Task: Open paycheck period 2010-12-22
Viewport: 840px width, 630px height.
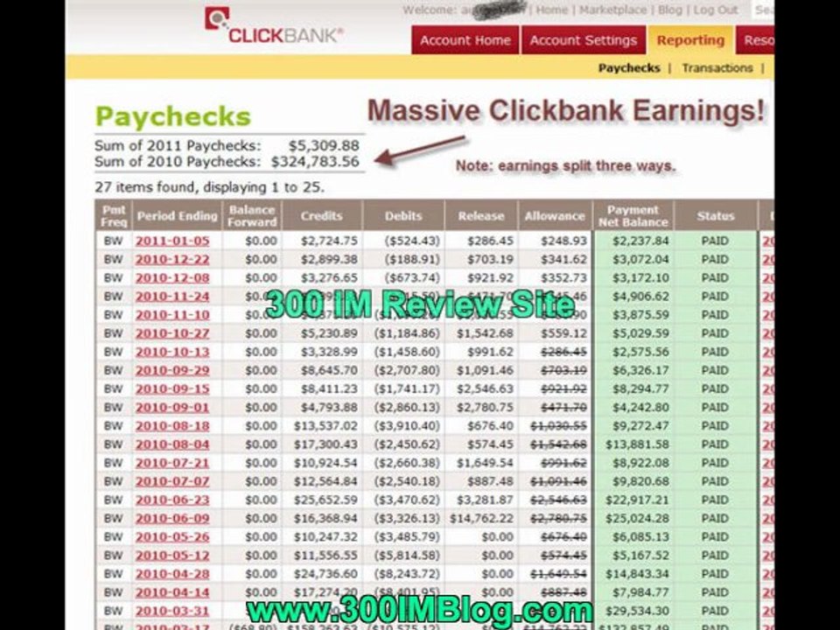Action: tap(172, 259)
